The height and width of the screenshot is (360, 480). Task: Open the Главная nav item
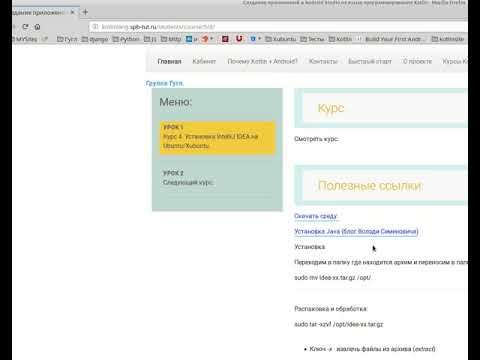pyautogui.click(x=169, y=61)
